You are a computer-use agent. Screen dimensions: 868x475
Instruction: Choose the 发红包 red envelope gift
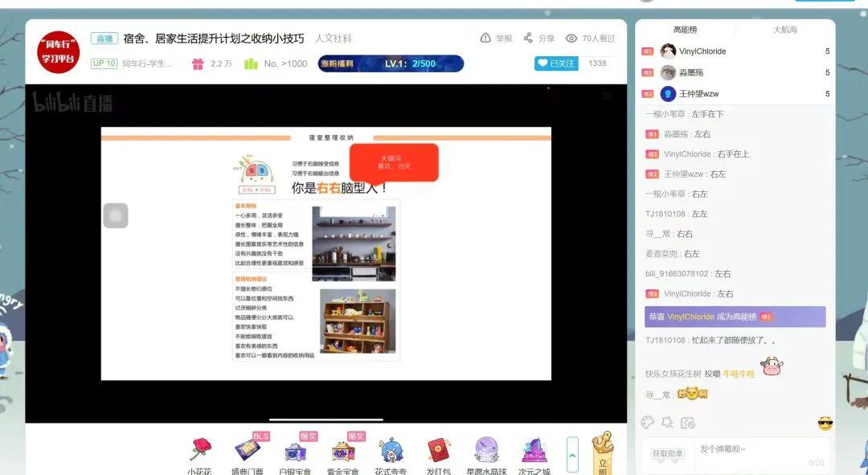[x=438, y=449]
